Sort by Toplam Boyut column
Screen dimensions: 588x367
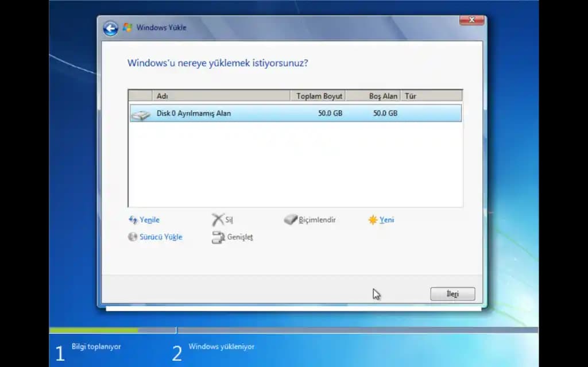point(319,95)
